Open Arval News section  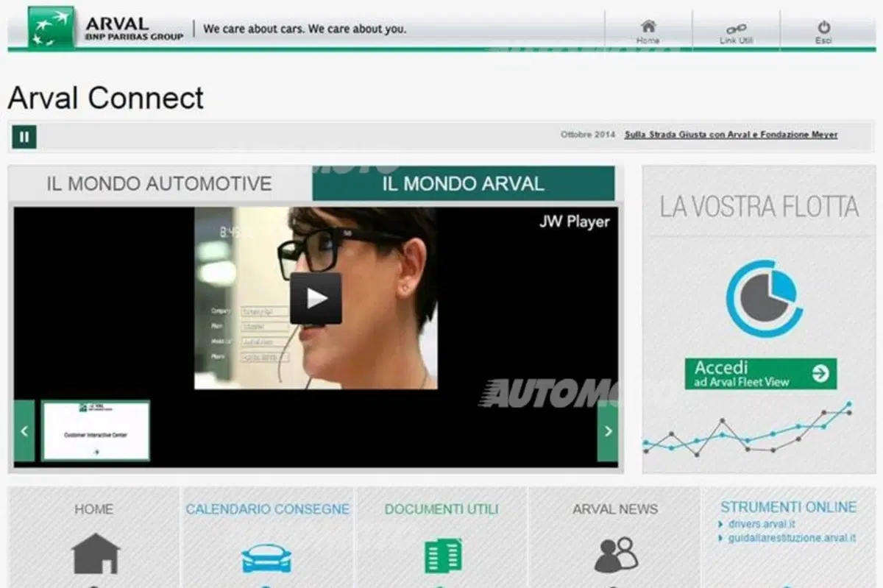coord(615,509)
